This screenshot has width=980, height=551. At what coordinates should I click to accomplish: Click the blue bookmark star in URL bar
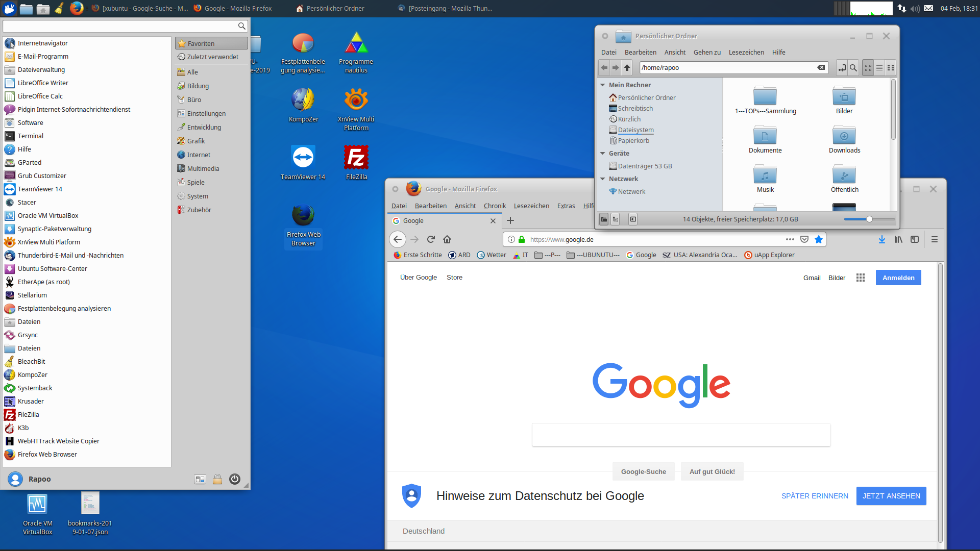click(819, 239)
